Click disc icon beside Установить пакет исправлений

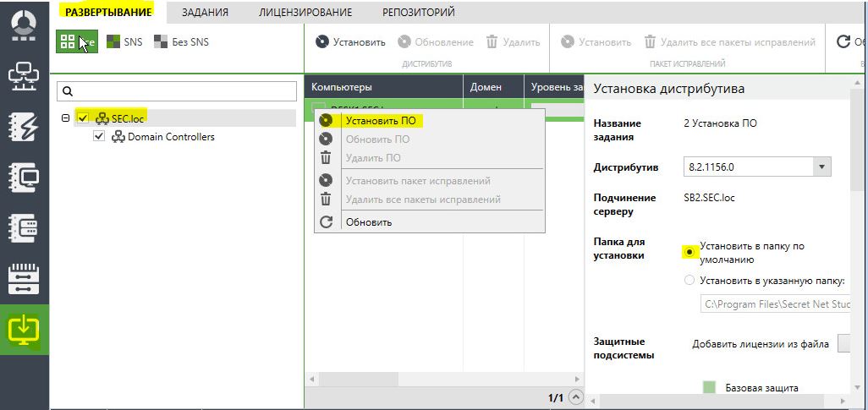(327, 180)
